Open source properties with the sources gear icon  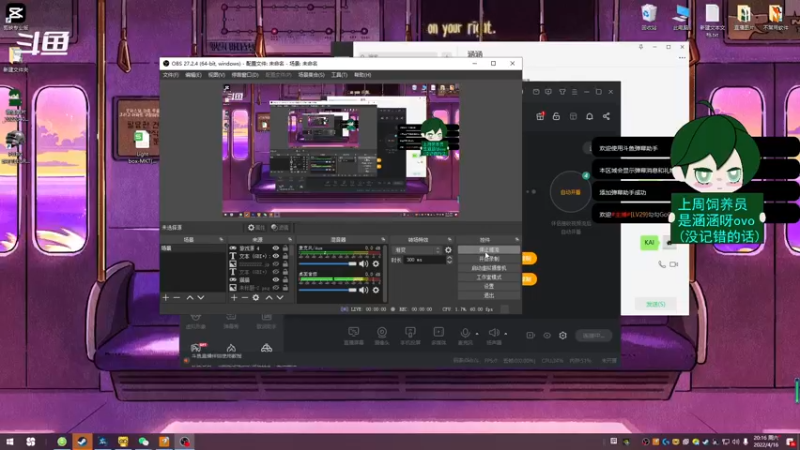pyautogui.click(x=256, y=297)
